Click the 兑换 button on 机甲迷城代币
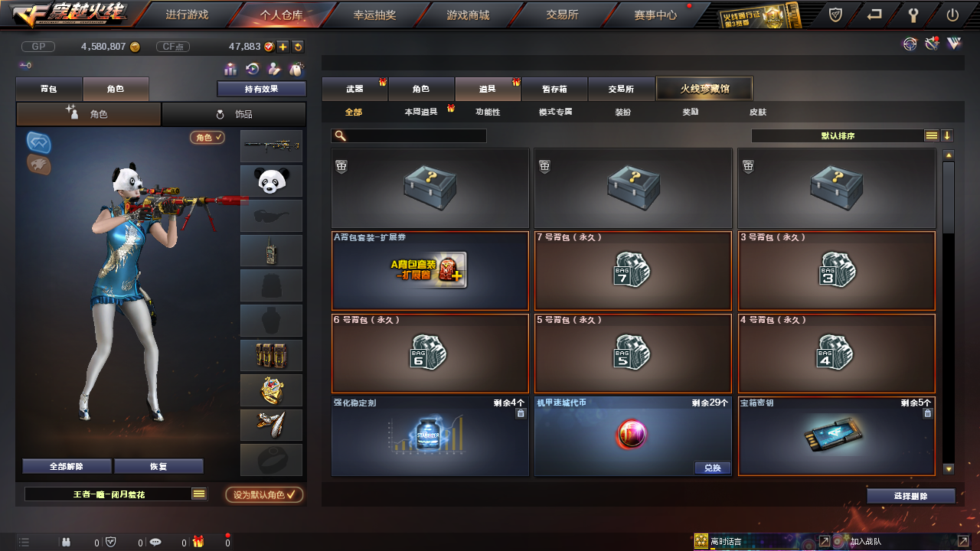This screenshot has width=980, height=551. click(x=713, y=468)
